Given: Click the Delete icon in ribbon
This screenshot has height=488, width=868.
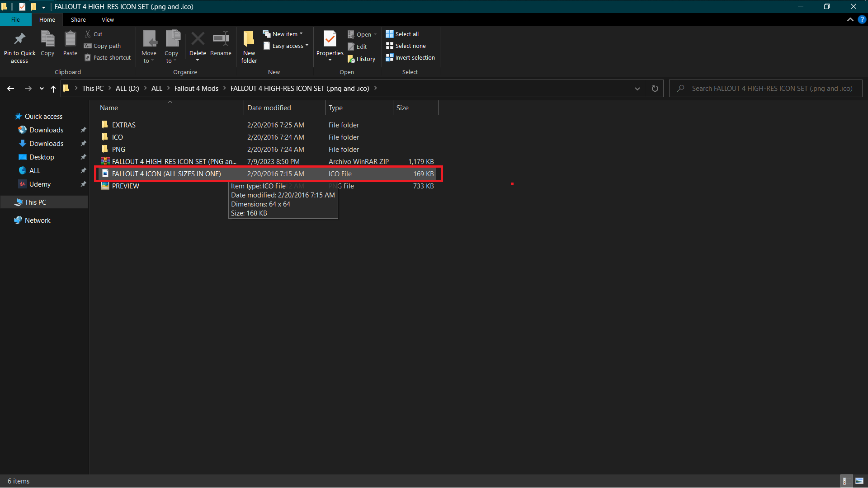Looking at the screenshot, I should point(198,39).
